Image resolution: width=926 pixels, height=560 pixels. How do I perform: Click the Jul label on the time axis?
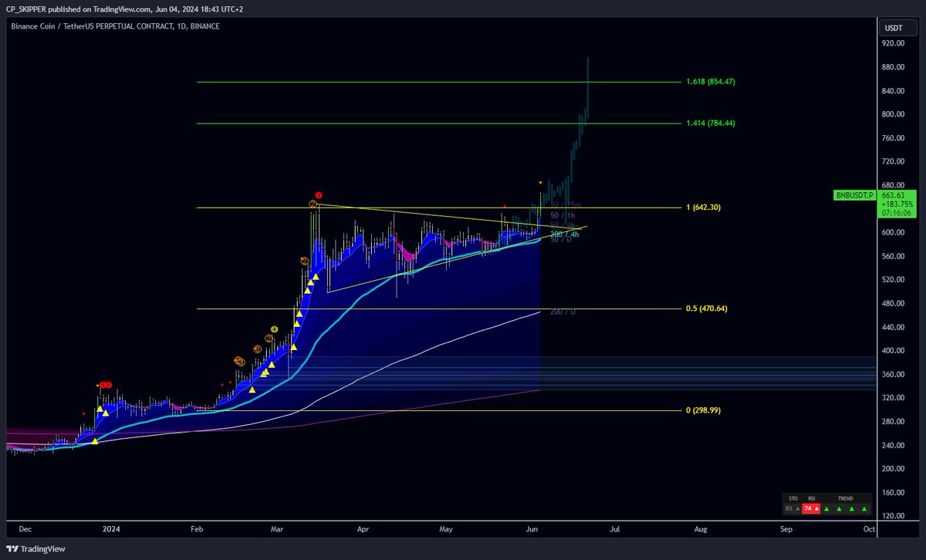tap(615, 530)
